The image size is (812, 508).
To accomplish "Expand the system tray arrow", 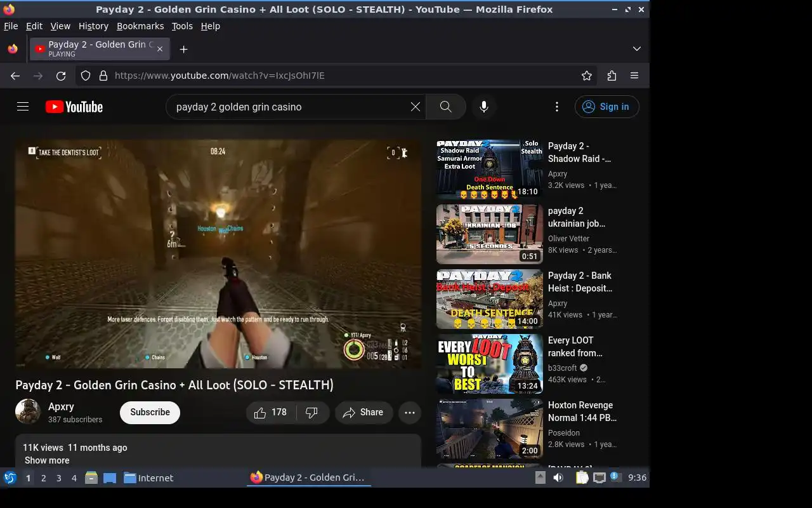I will point(540,478).
